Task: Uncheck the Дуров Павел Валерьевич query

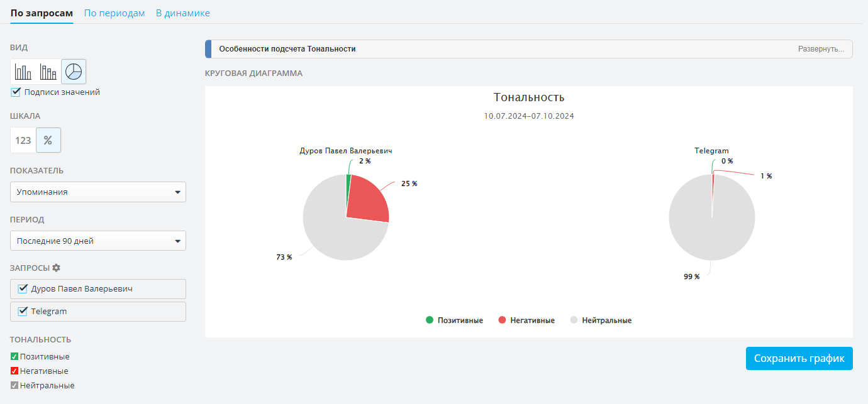Action: pyautogui.click(x=23, y=289)
